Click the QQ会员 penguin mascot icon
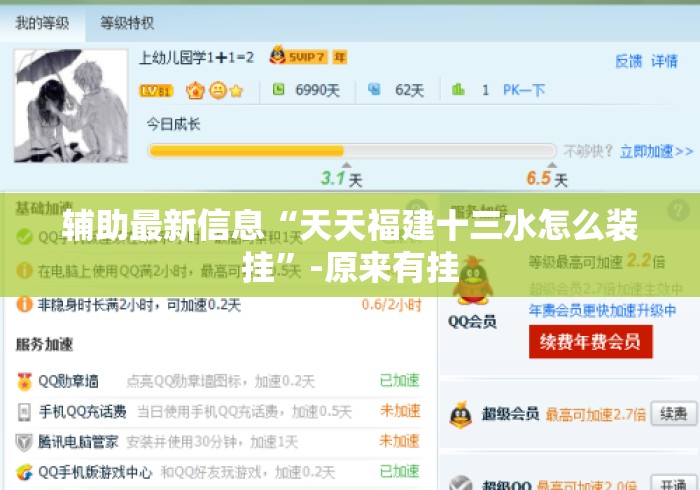Viewport: 700px width, 490px height. coord(473,281)
